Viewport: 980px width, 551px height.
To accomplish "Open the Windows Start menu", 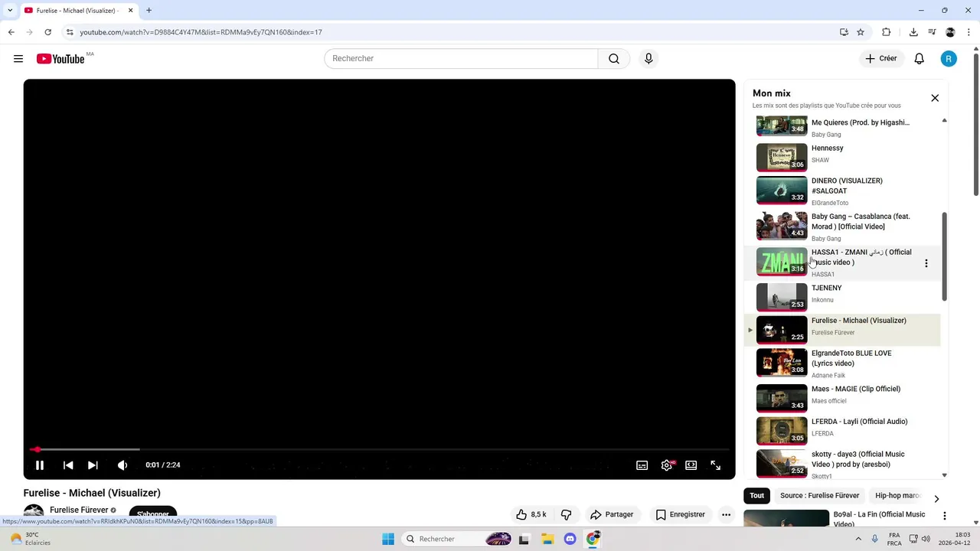I will (x=388, y=539).
